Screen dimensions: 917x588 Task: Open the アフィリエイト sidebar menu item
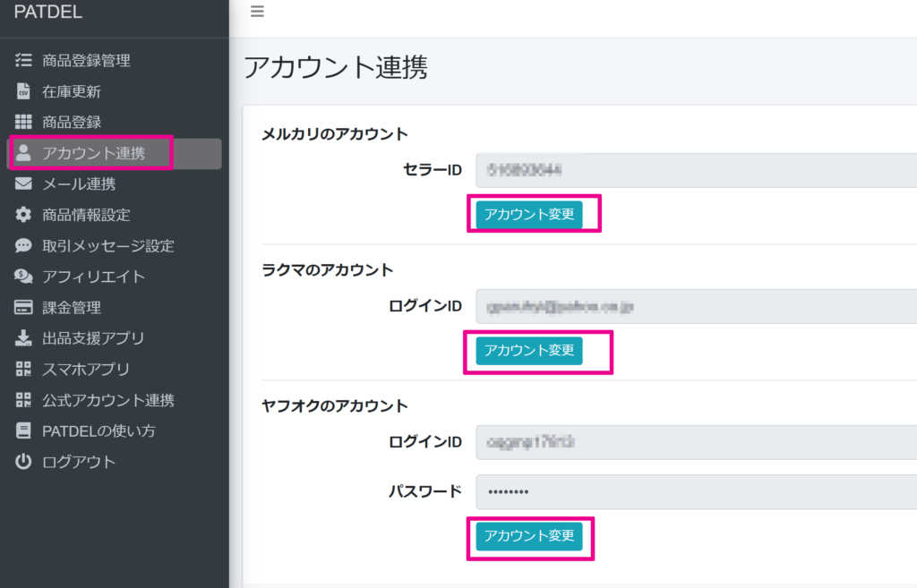tap(93, 277)
